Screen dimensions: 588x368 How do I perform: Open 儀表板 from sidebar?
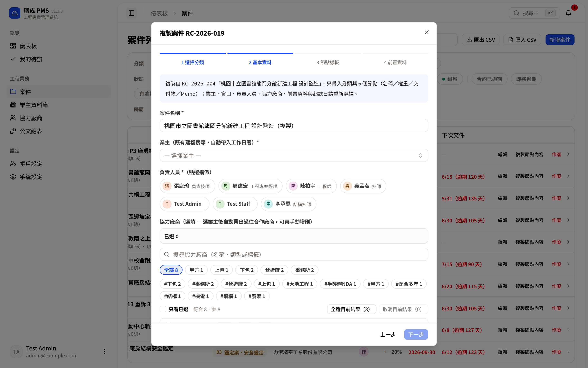coord(59,46)
